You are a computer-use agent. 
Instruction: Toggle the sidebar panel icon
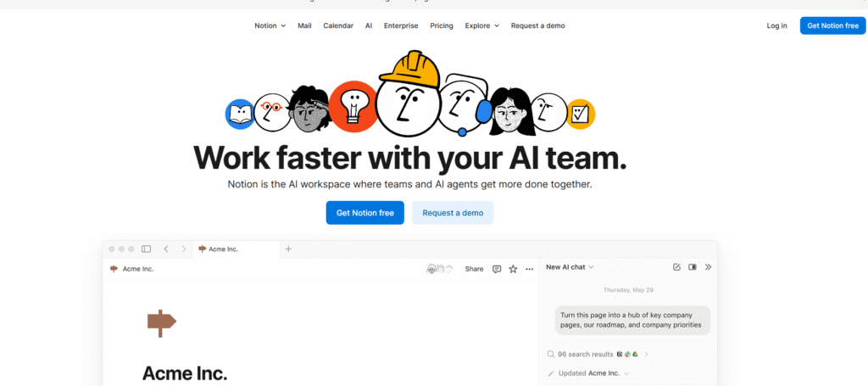point(146,249)
